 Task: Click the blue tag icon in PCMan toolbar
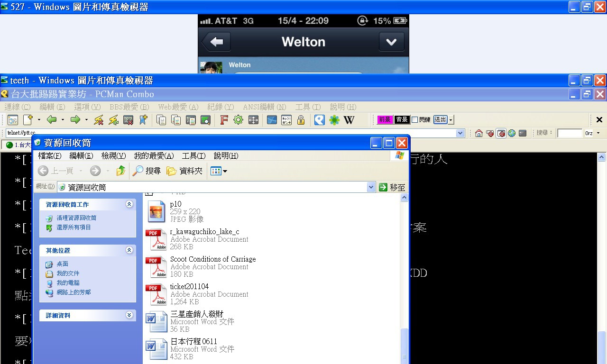tap(320, 120)
